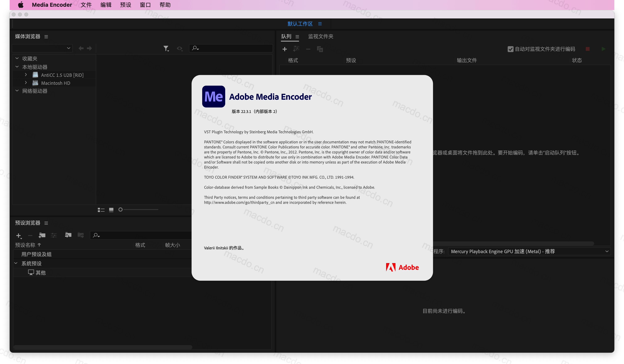Click the red stop queue button
The width and height of the screenshot is (624, 364).
point(588,49)
